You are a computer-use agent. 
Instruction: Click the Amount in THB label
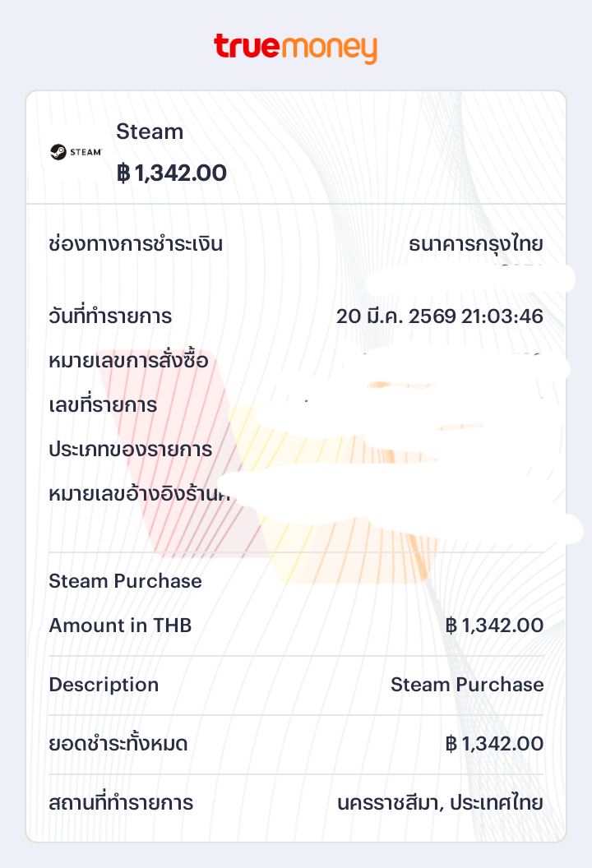coord(120,626)
